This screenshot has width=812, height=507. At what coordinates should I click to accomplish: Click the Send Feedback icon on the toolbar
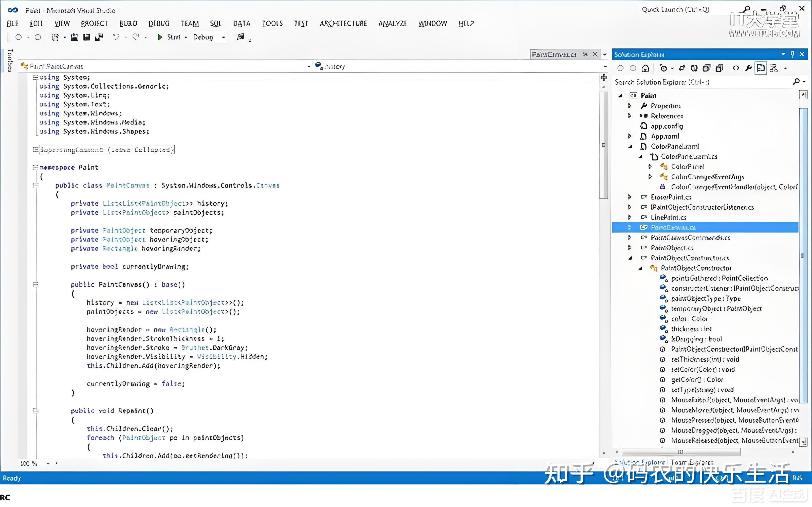pos(241,37)
